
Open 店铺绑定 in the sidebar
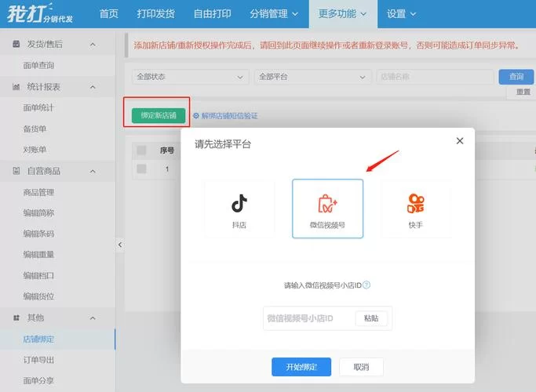coord(38,339)
